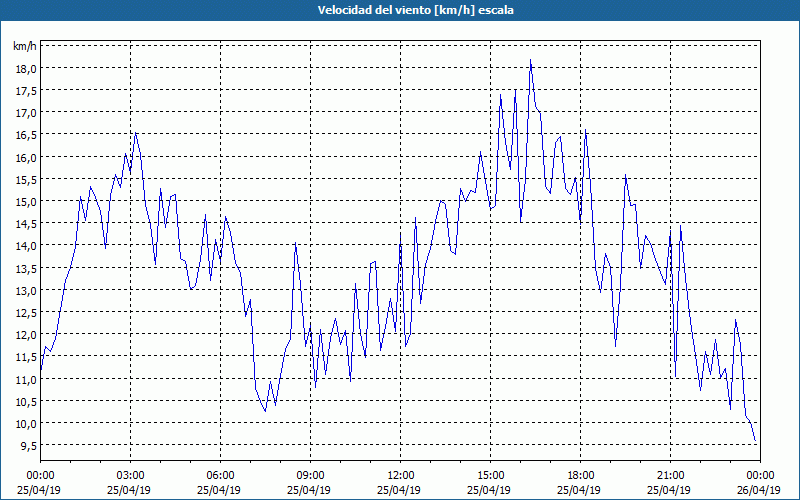This screenshot has width=800, height=500.
Task: Click the 17,5 y-axis label
Action: pyautogui.click(x=28, y=91)
